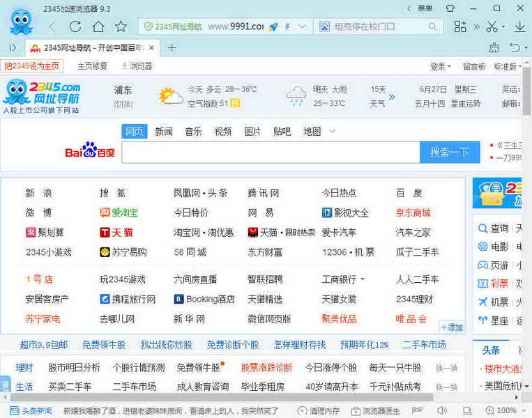
Task: Click the browser back arrow
Action: click(x=52, y=26)
